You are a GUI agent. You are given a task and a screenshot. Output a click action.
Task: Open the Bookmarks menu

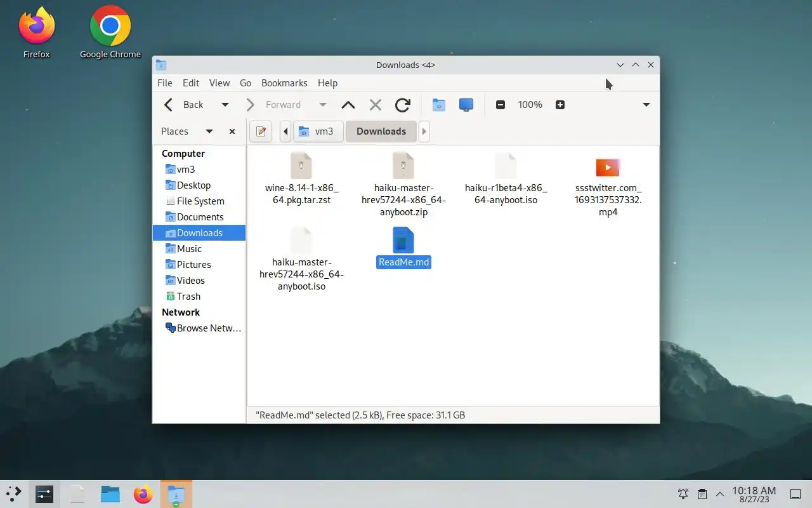(284, 83)
